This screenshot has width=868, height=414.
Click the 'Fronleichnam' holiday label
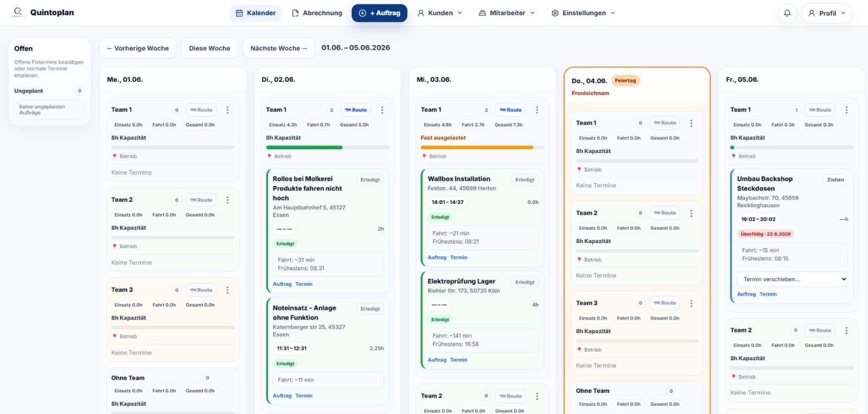click(x=590, y=93)
